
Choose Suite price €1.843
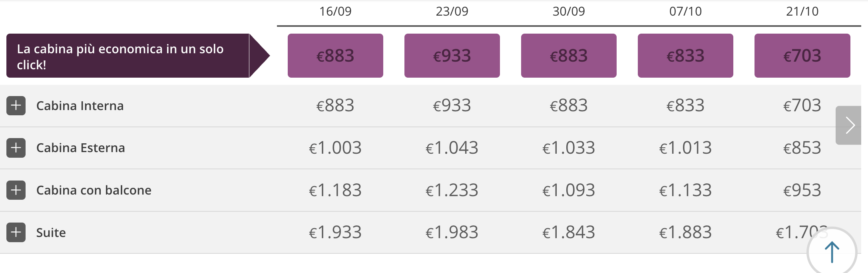pyautogui.click(x=569, y=232)
